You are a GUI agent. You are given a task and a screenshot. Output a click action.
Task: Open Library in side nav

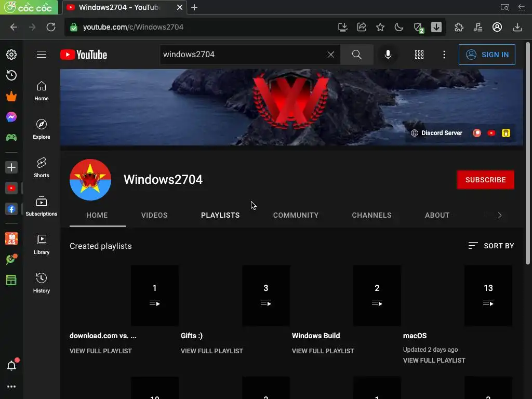click(x=42, y=244)
